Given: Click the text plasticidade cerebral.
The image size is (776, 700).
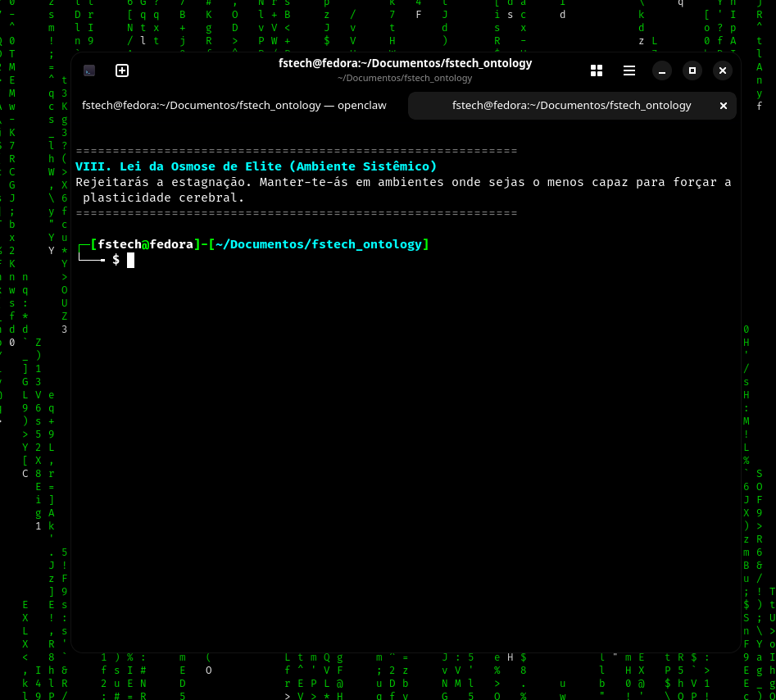Looking at the screenshot, I should tap(163, 198).
